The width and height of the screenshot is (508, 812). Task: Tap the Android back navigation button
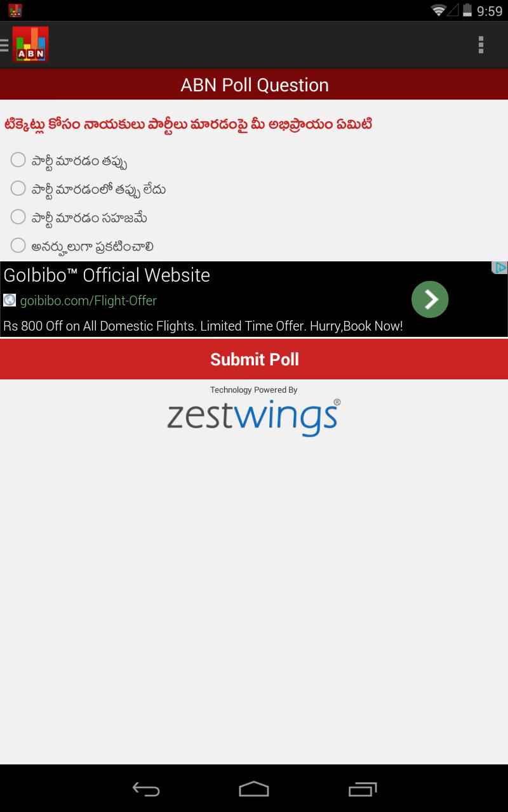(145, 789)
